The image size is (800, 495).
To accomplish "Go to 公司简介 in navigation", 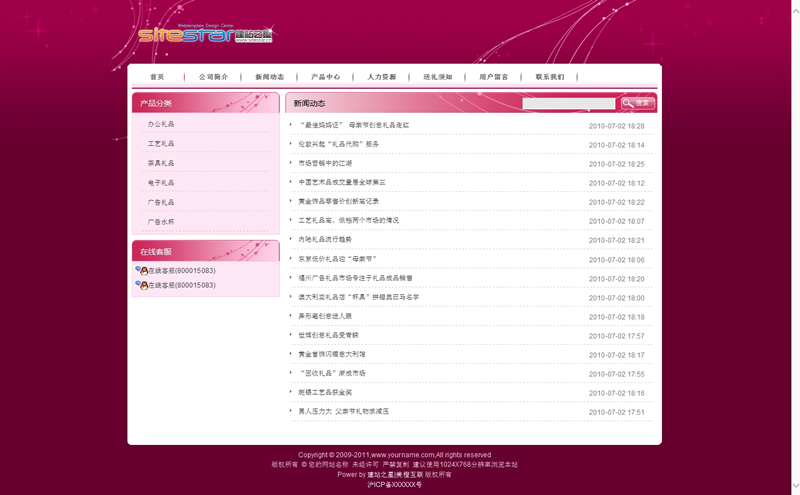I will point(213,77).
